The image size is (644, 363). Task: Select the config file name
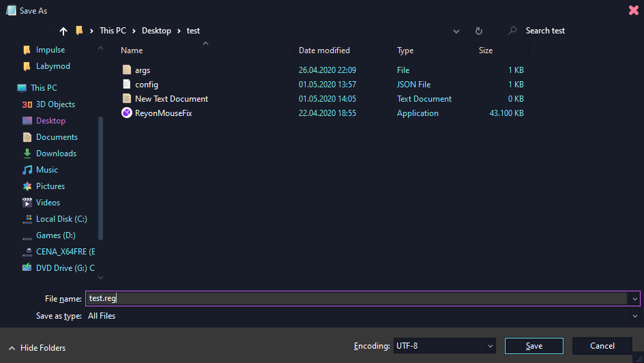point(147,85)
